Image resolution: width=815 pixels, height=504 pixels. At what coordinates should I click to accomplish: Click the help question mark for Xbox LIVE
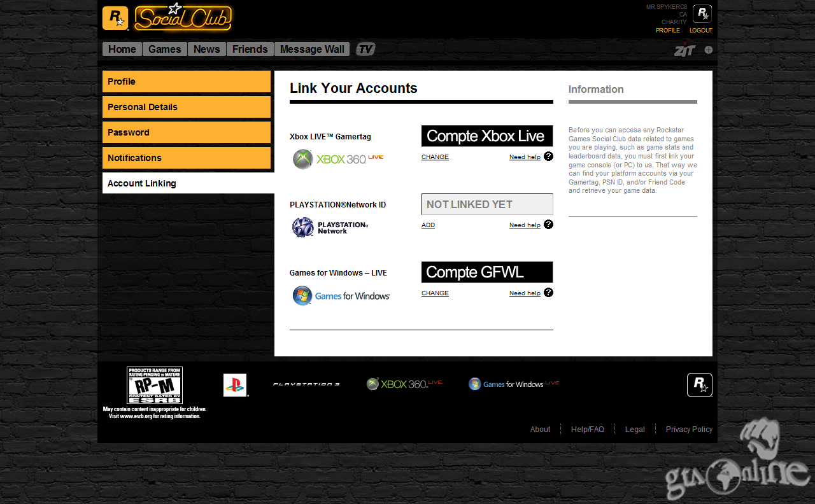[548, 157]
